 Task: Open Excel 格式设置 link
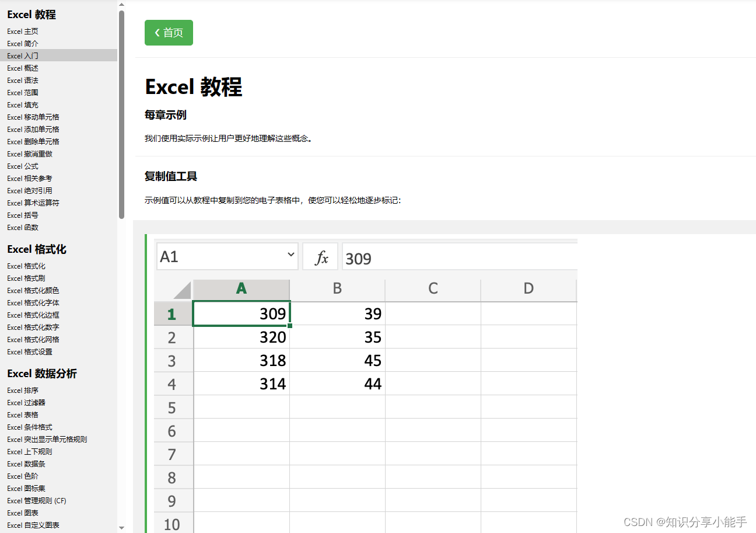coord(30,352)
